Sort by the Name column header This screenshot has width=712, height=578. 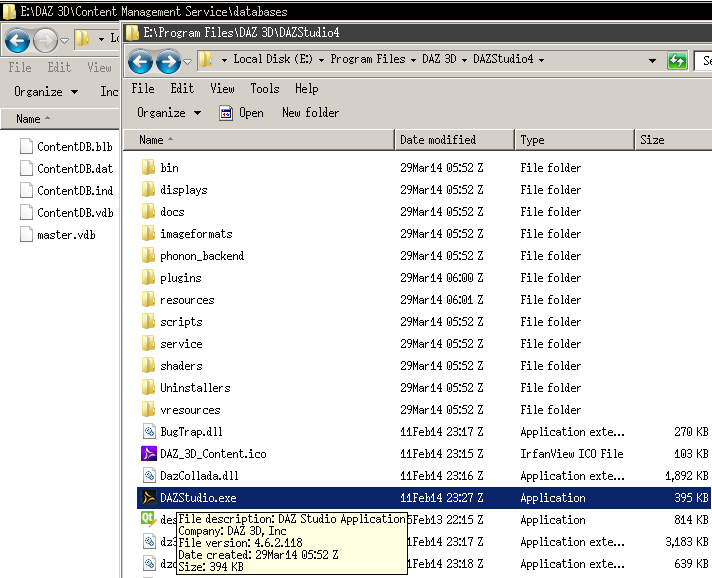click(x=259, y=140)
